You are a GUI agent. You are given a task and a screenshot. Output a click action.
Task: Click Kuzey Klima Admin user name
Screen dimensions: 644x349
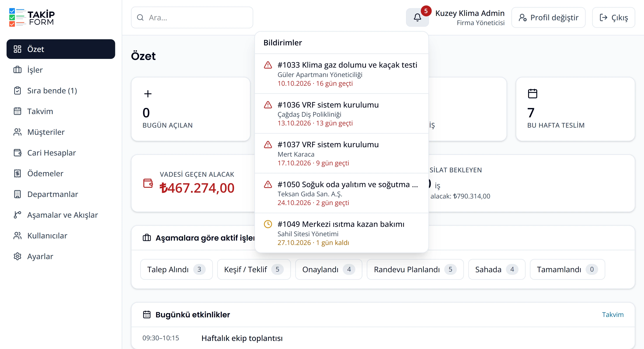[470, 13]
